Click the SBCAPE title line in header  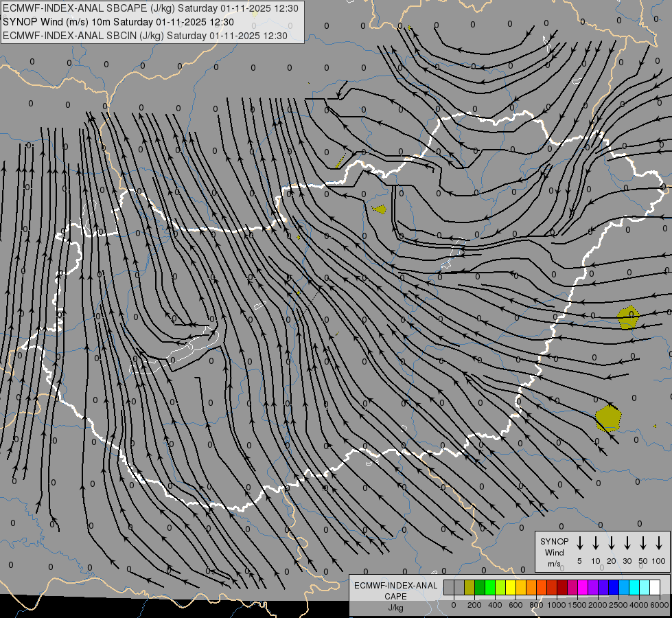click(150, 8)
